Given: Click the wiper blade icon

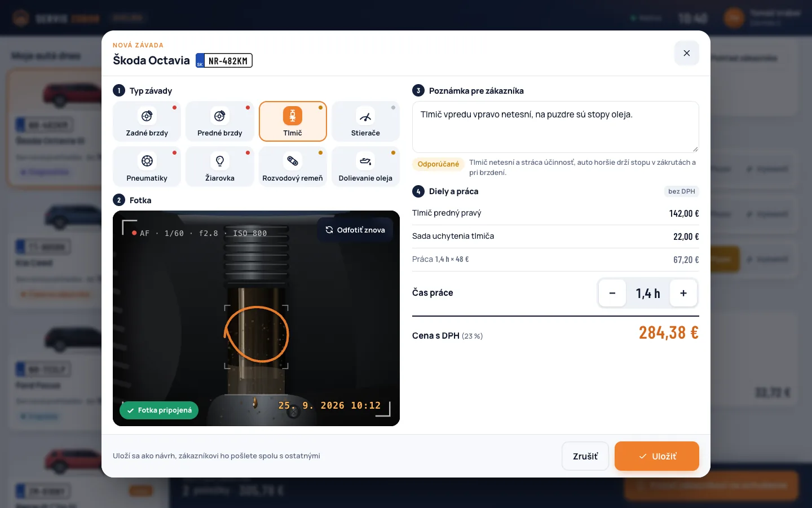Looking at the screenshot, I should coord(365,117).
